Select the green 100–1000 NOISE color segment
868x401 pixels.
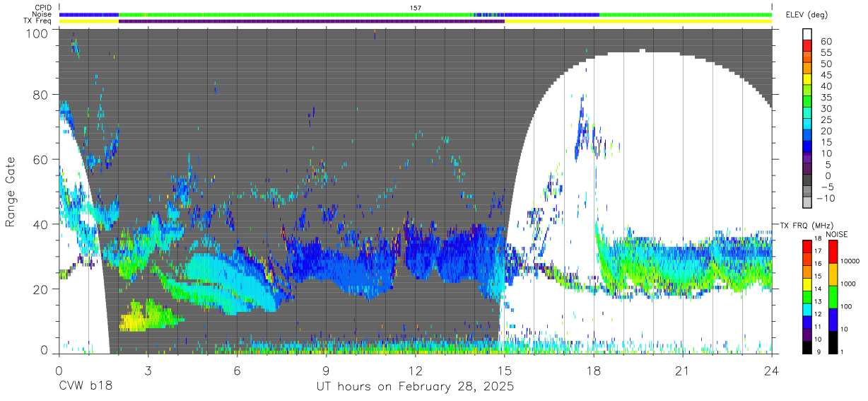[833, 296]
